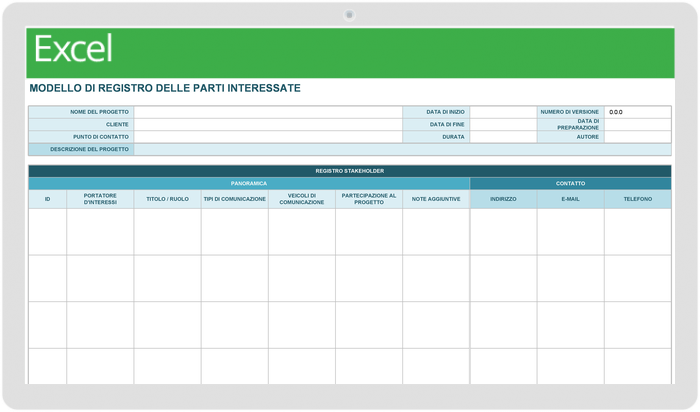
Task: Select the NOME DEL PROGETTO label cell
Action: [81, 112]
